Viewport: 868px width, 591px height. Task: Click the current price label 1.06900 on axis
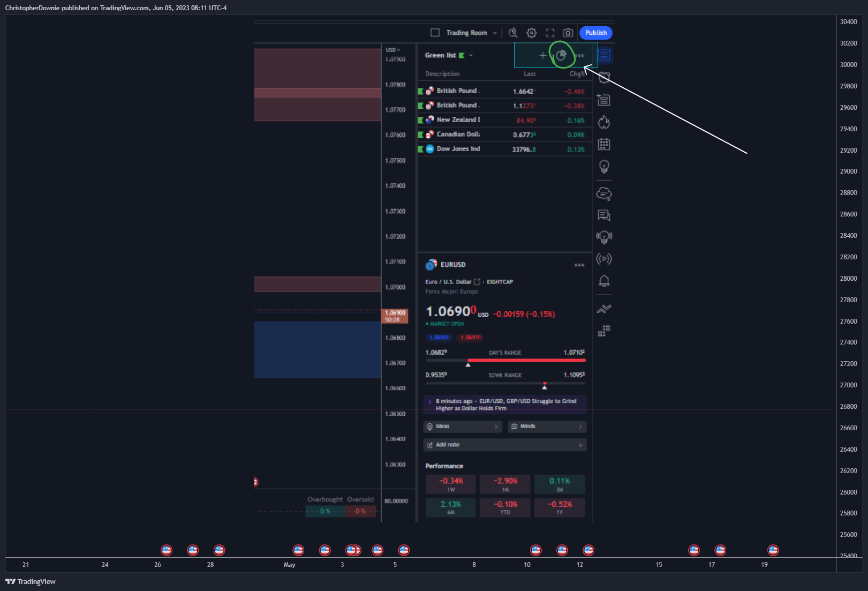pos(395,316)
